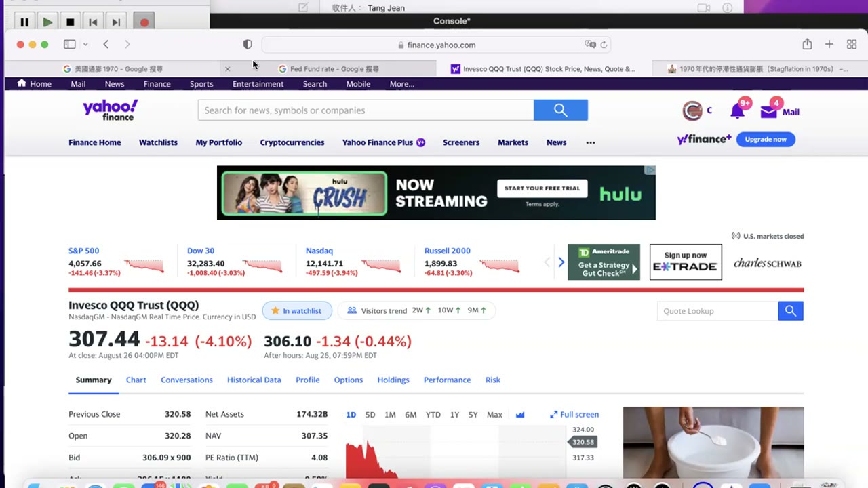This screenshot has height=488, width=868.
Task: Click the green play button in the recorder
Action: [47, 22]
